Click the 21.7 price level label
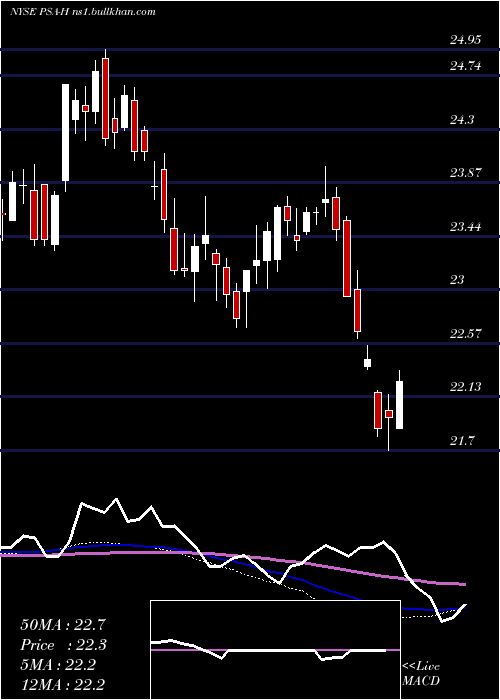This screenshot has width=500, height=700. (462, 441)
